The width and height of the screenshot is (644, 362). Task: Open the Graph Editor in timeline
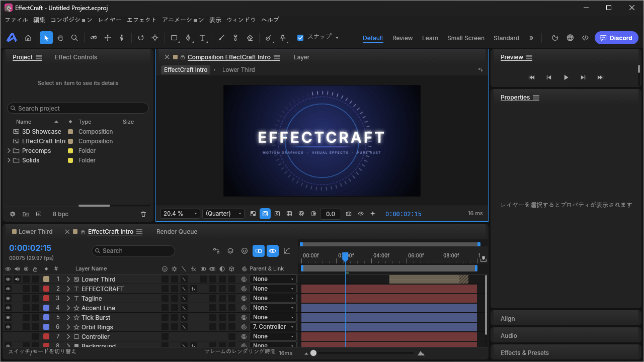click(287, 250)
